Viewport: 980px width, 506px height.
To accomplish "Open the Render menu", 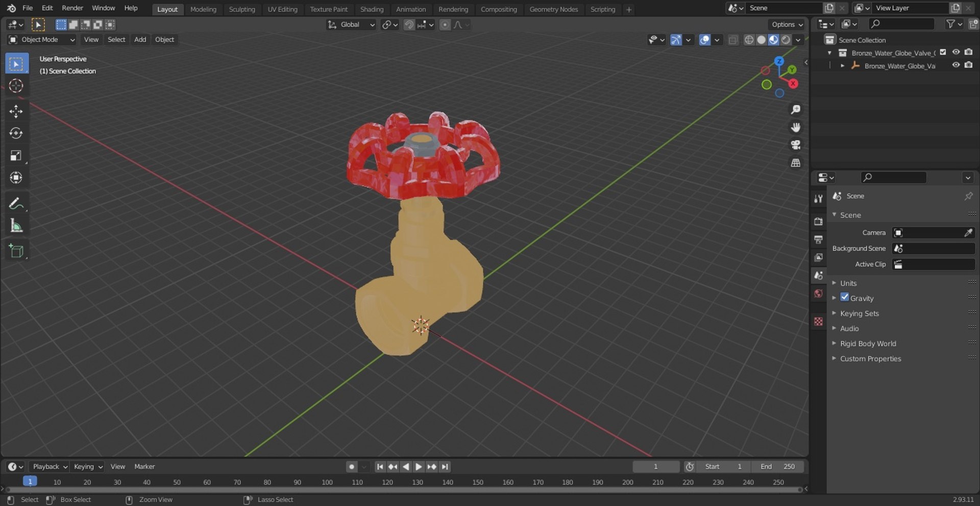I will pos(72,8).
